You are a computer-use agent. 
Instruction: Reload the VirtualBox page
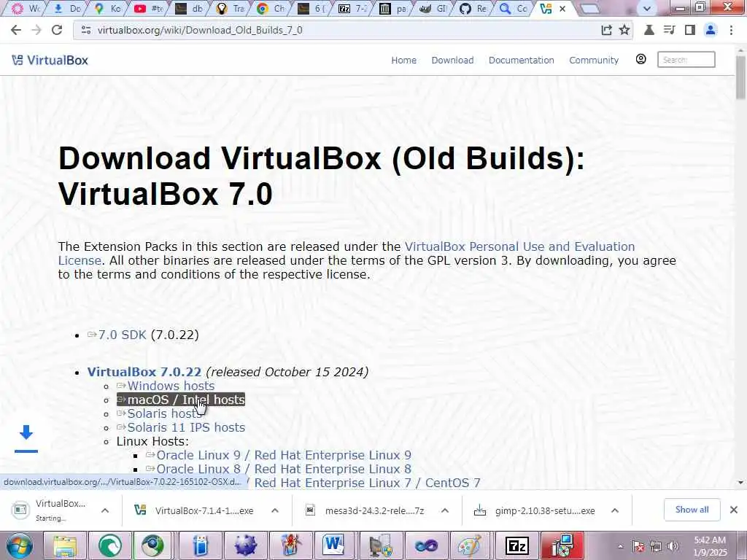57,30
